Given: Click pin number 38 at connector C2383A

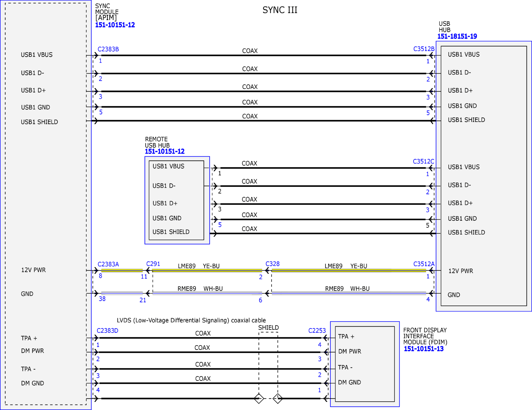Looking at the screenshot, I should pyautogui.click(x=102, y=299).
